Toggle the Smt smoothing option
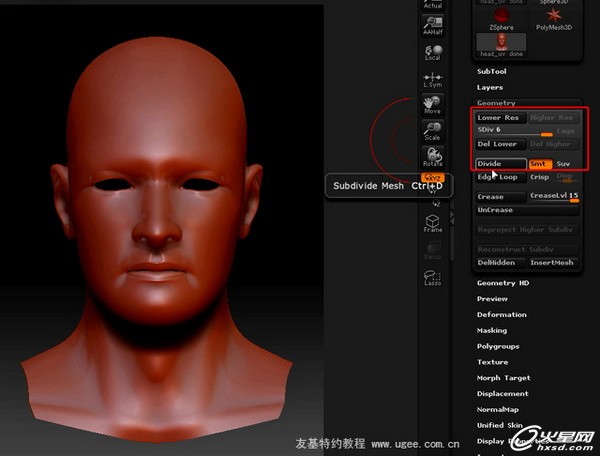600x456 pixels. pos(538,164)
